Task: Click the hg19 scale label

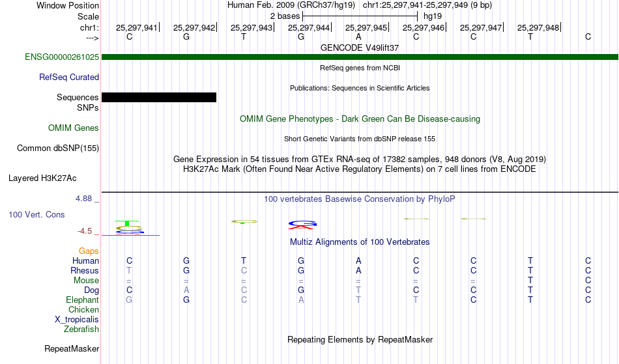Action: [x=433, y=16]
